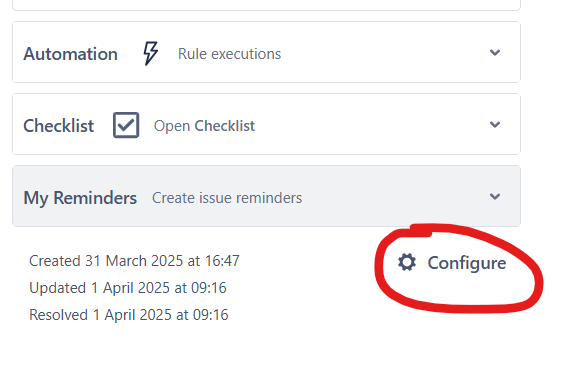The width and height of the screenshot is (567, 377).
Task: Click the Automation lightning bolt icon
Action: pyautogui.click(x=150, y=53)
